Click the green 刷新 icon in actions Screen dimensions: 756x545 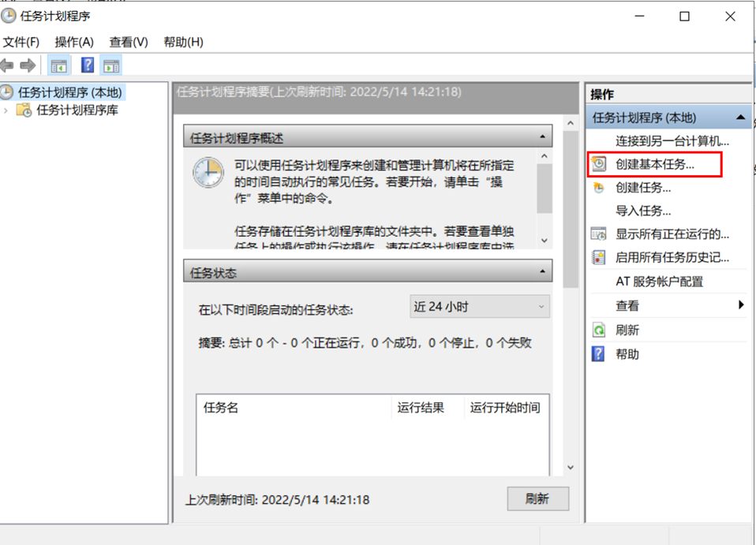(x=598, y=330)
